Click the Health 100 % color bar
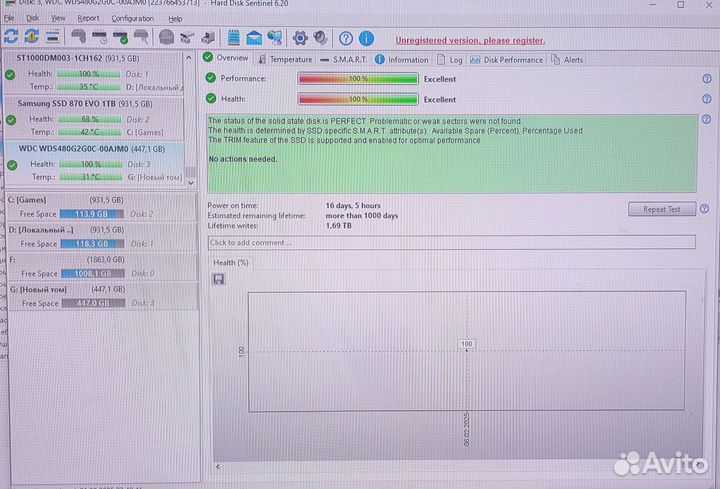Screen dimensions: 720x489 click(x=358, y=99)
